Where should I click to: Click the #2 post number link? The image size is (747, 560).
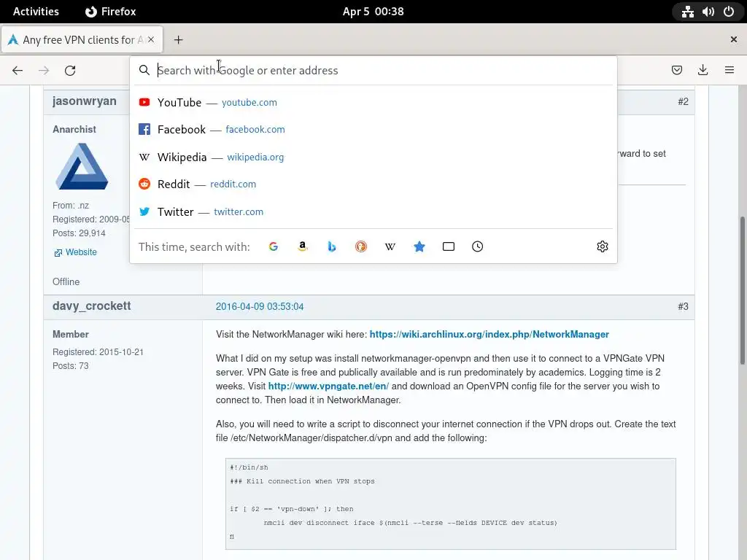point(683,102)
